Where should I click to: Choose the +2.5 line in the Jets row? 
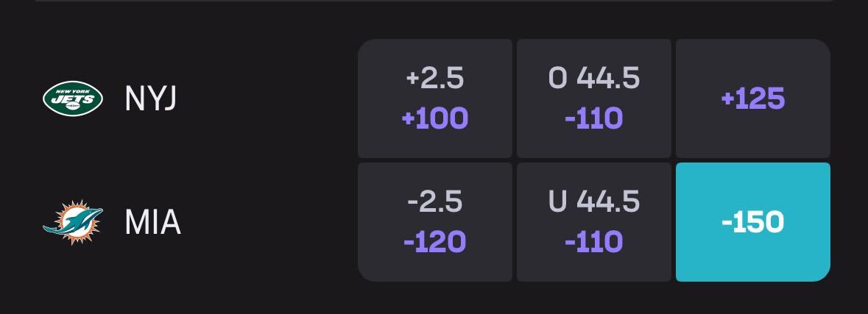[x=434, y=78]
